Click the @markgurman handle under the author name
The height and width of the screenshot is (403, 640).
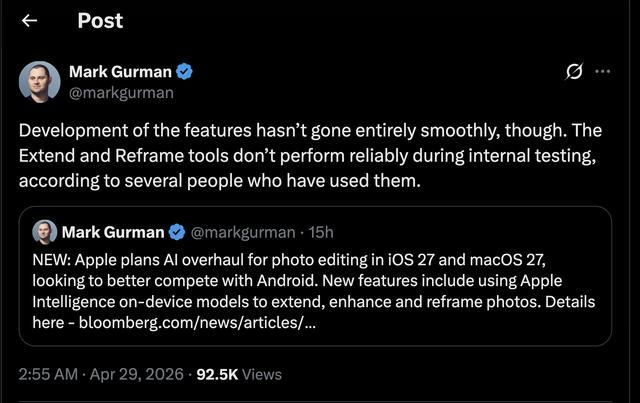[121, 92]
